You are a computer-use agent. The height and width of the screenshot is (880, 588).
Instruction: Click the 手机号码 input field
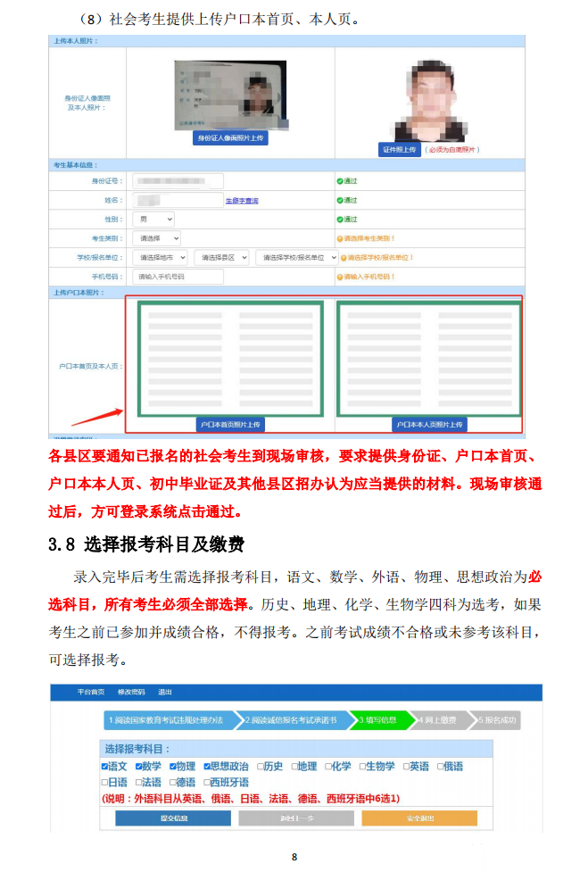point(178,276)
